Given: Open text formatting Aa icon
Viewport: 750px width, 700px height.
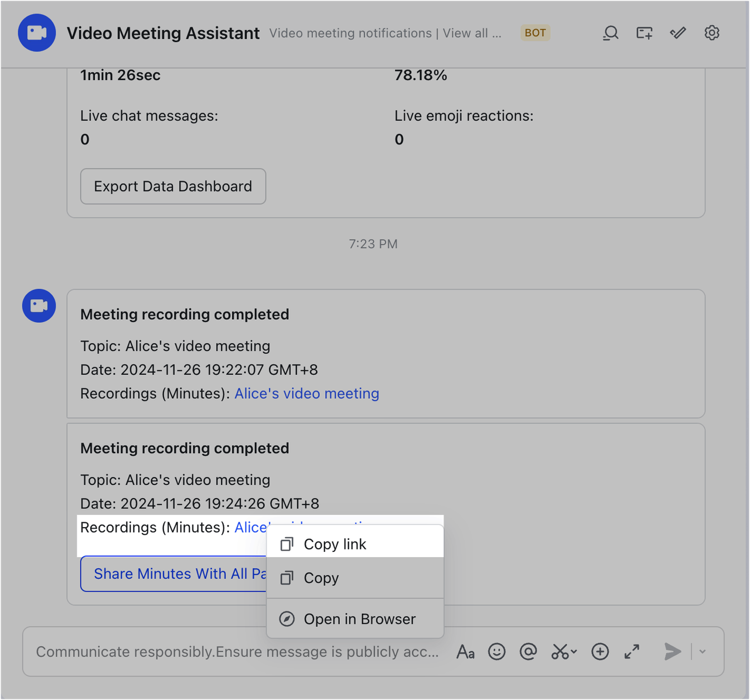Looking at the screenshot, I should coord(465,652).
